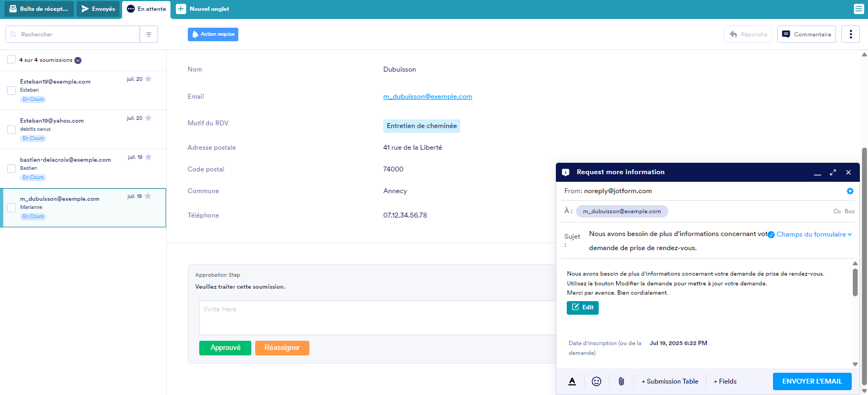Screen dimensions: 868x395
Task: Click the attachment paperclip icon
Action: click(x=621, y=381)
